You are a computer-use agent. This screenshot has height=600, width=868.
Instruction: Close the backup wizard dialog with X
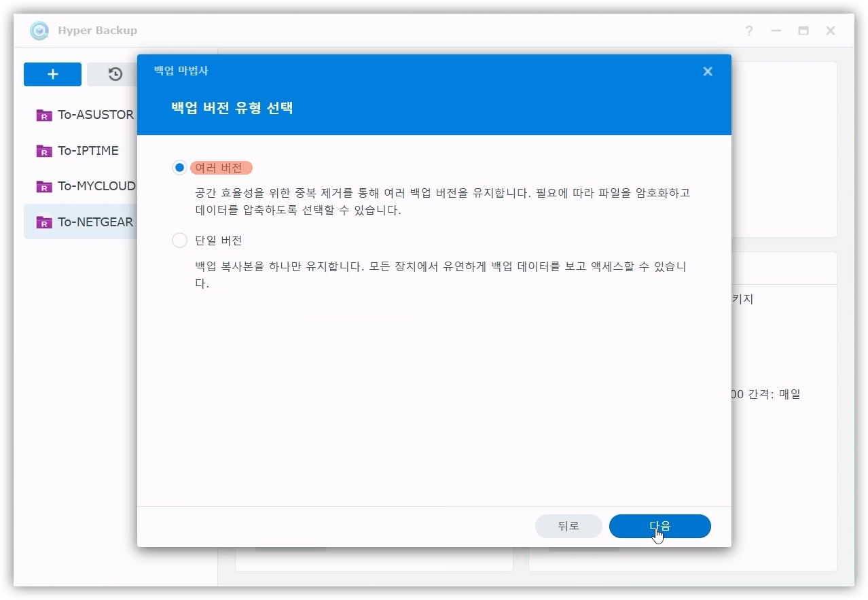707,71
